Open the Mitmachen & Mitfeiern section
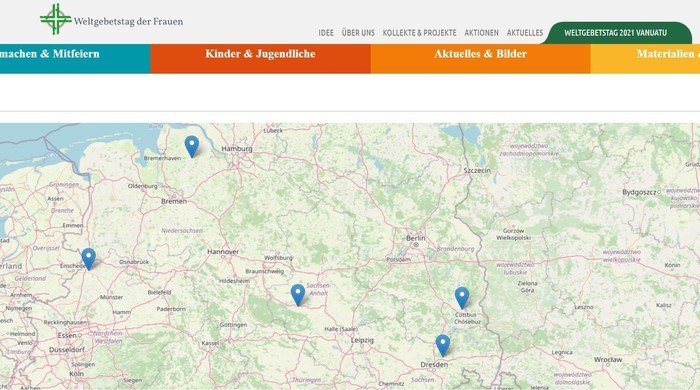 (75, 58)
